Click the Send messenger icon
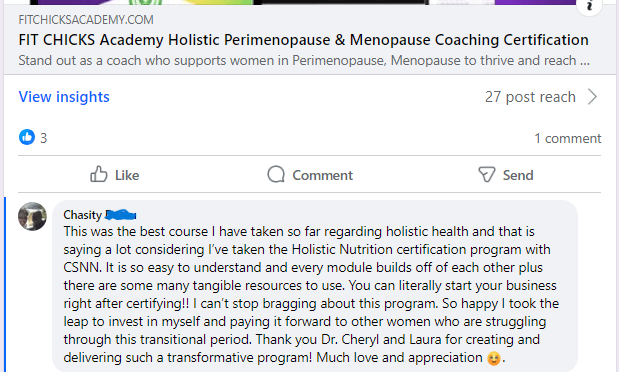Viewport: 619px width, 372px height. pyautogui.click(x=486, y=174)
